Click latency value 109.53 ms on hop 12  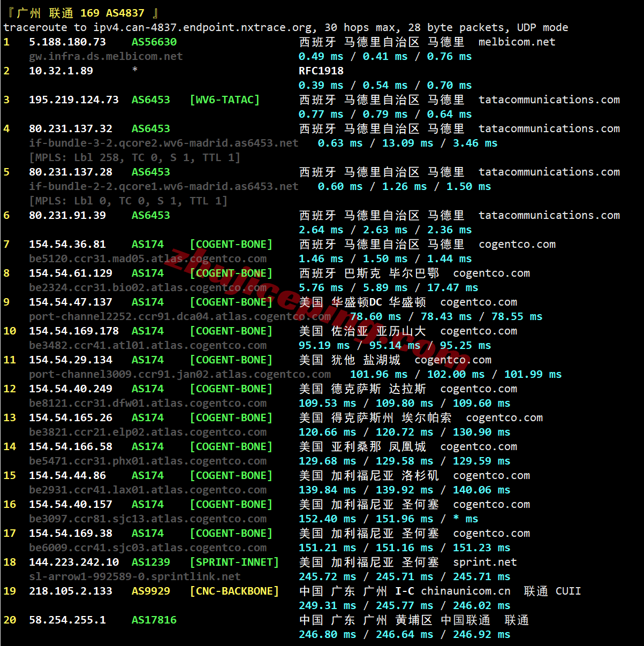click(x=328, y=403)
